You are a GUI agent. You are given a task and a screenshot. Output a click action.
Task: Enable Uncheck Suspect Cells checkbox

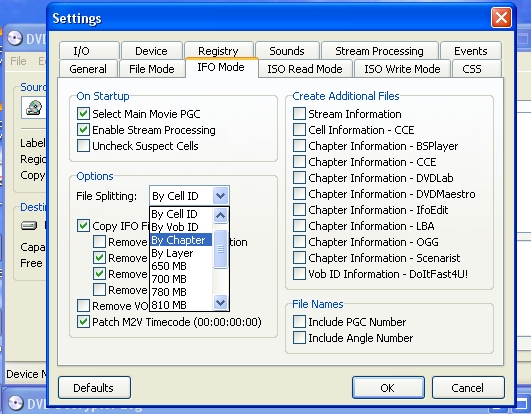click(x=83, y=146)
